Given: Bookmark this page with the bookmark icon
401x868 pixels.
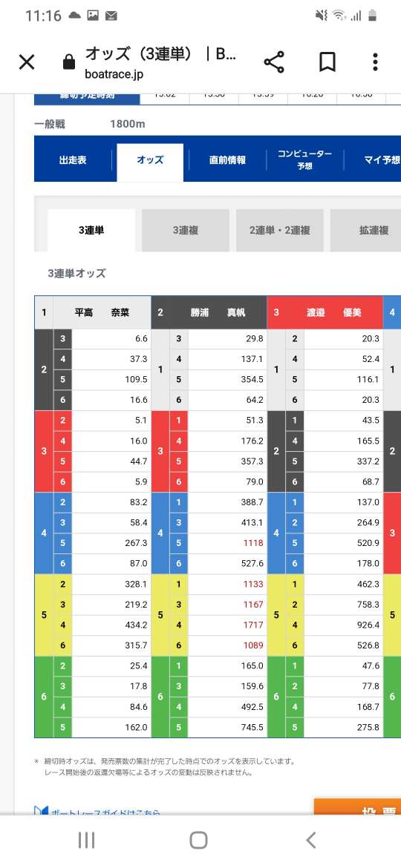Looking at the screenshot, I should tap(327, 62).
